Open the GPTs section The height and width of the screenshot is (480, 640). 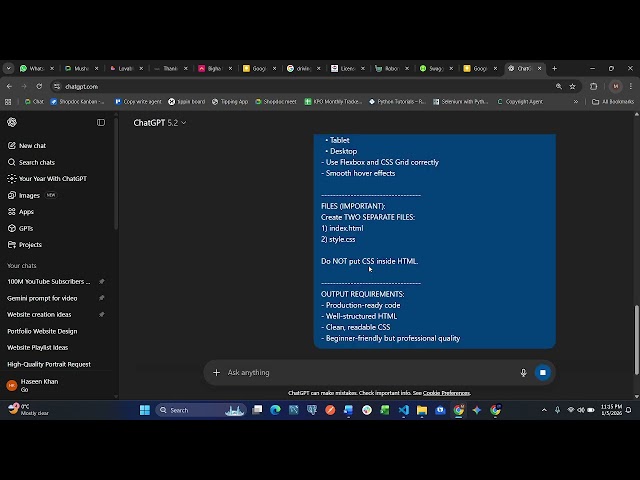(x=21, y=229)
